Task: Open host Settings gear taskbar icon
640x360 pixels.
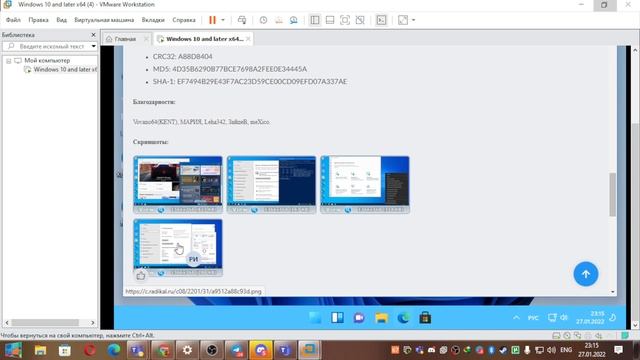Action: point(187,350)
